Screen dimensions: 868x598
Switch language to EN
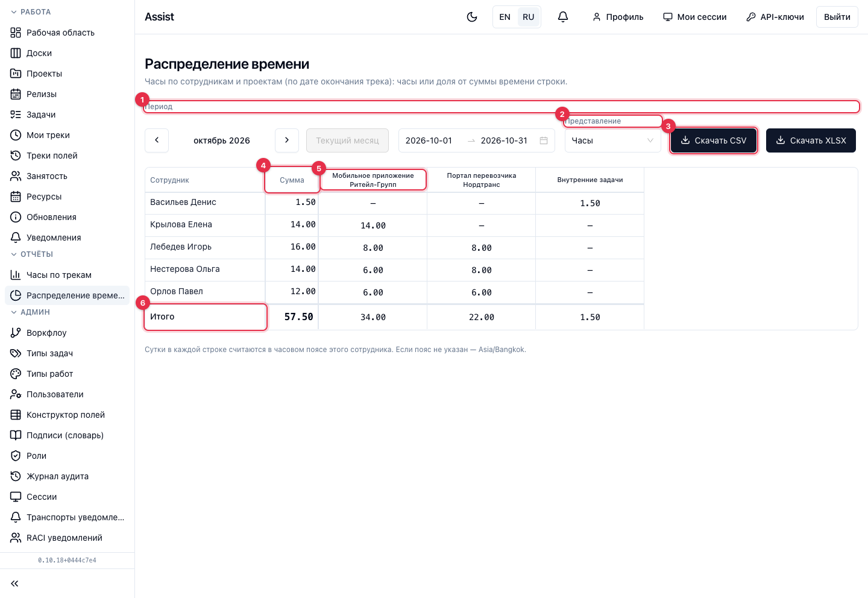tap(505, 17)
